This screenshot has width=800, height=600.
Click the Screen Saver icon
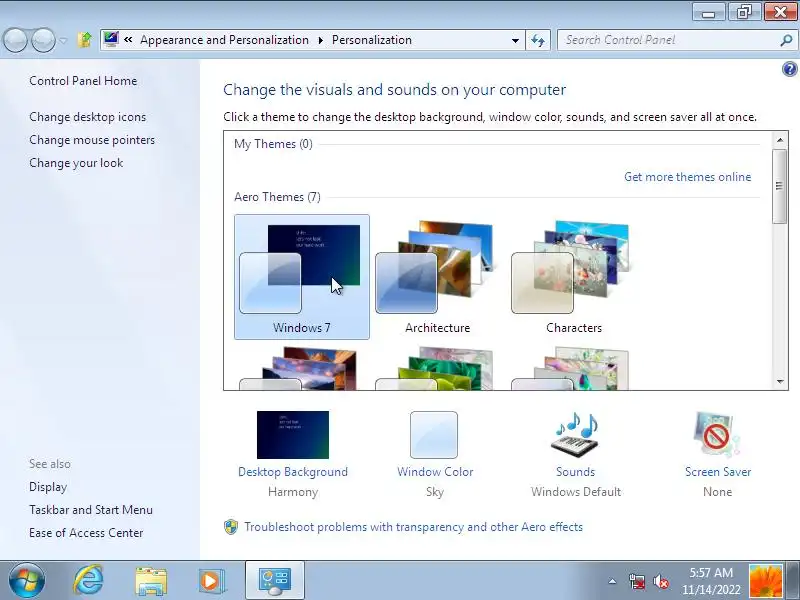717,435
